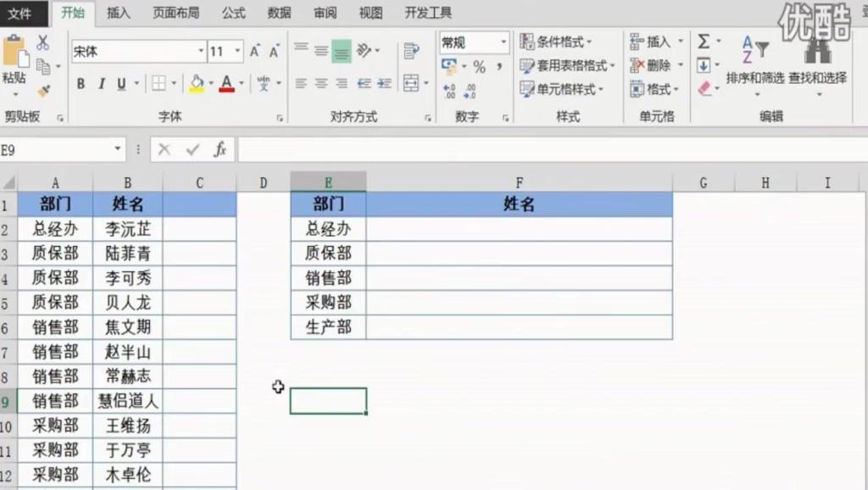Screen dimensions: 868x490
Task: Apply yellow fill color bucket
Action: click(197, 84)
